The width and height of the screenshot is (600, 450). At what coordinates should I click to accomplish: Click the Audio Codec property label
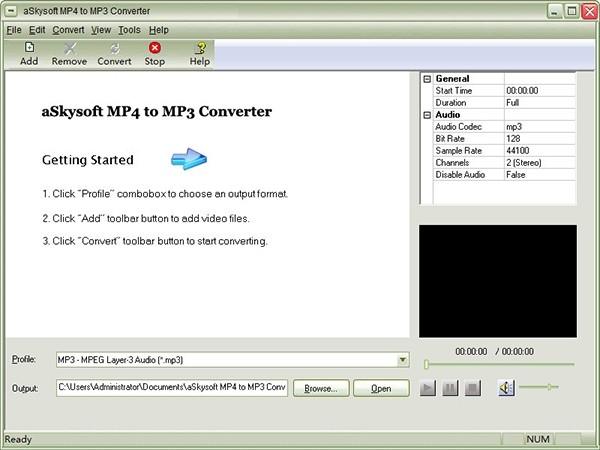pyautogui.click(x=458, y=127)
